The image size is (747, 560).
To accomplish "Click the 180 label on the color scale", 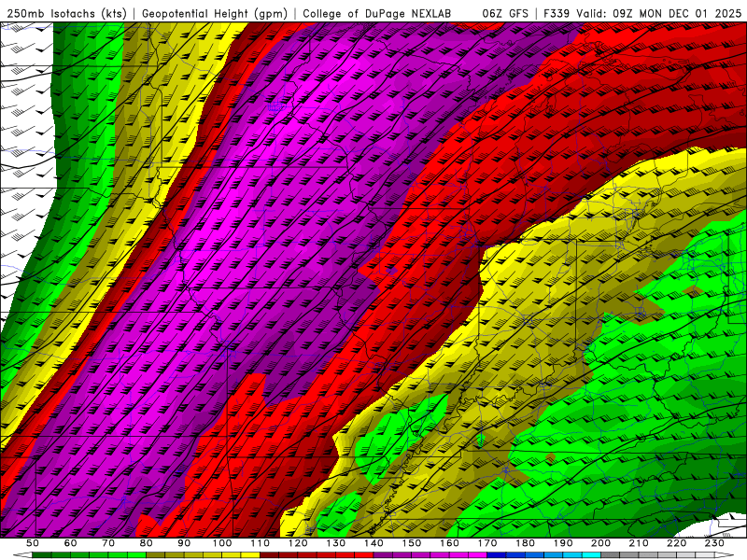I will (x=525, y=543).
